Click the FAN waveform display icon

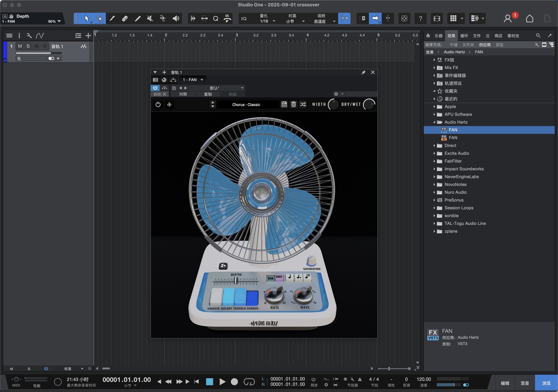coord(169,104)
